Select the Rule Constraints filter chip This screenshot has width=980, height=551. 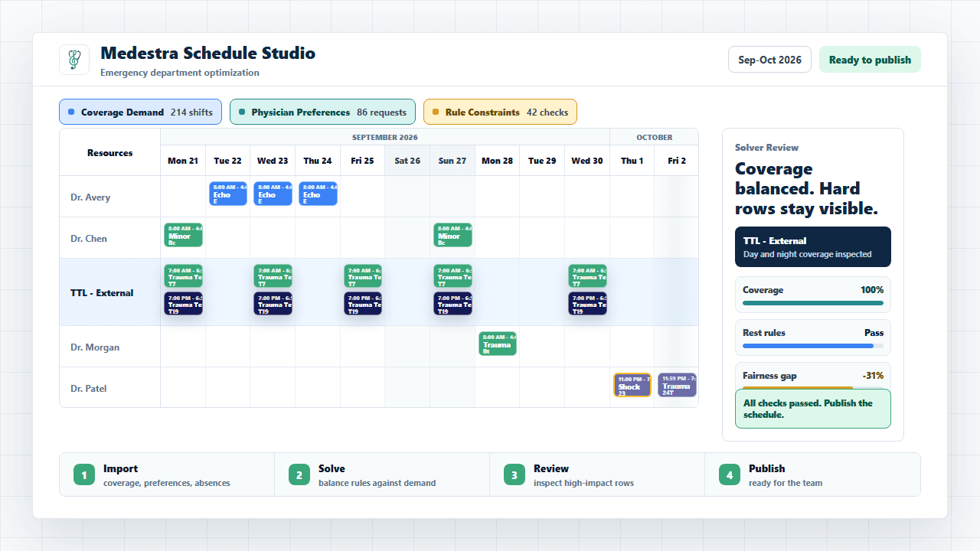500,112
